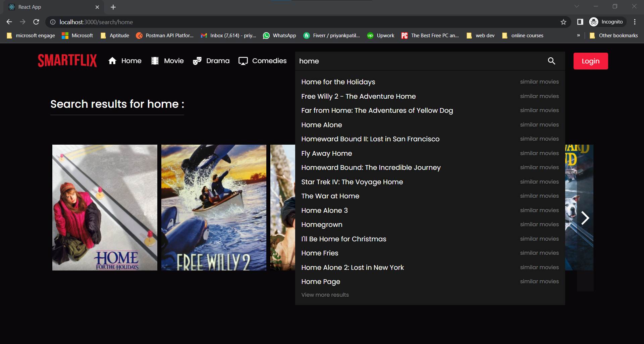Image resolution: width=644 pixels, height=344 pixels.
Task: Click the Comedies screen-cast icon
Action: [243, 61]
